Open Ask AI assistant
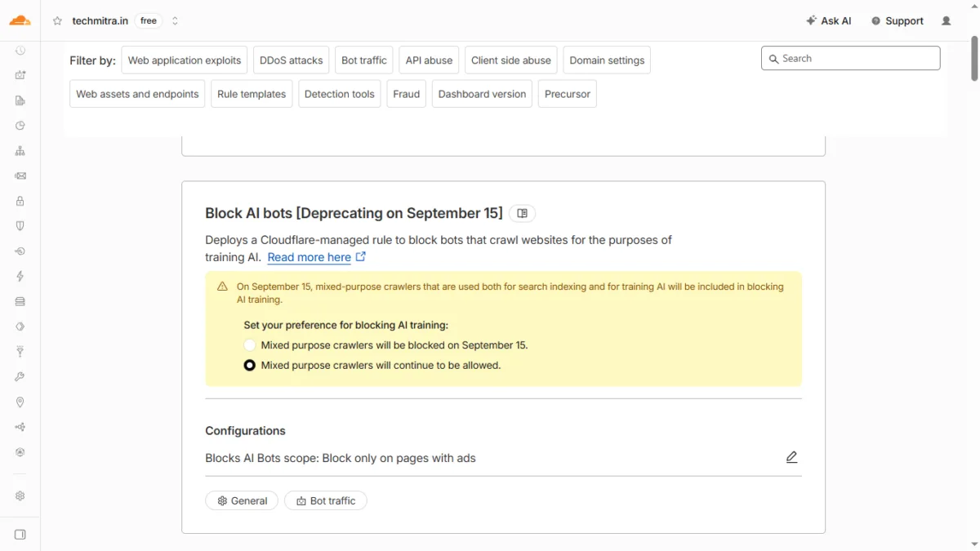Viewport: 980px width, 551px height. click(828, 21)
